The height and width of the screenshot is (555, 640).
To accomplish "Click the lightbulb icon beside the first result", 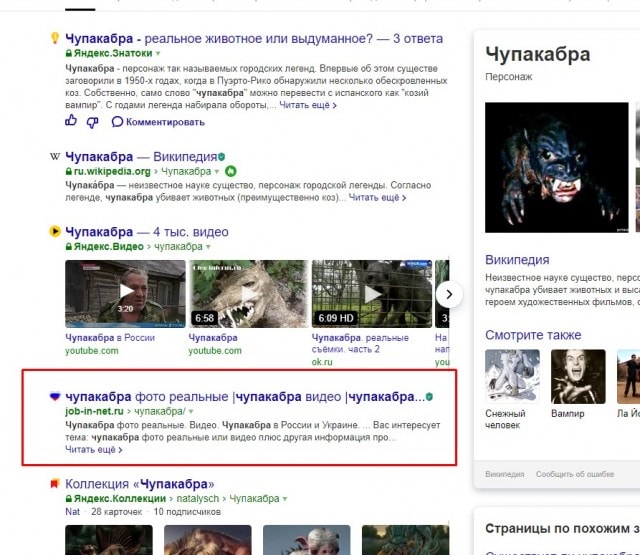I will 55,38.
